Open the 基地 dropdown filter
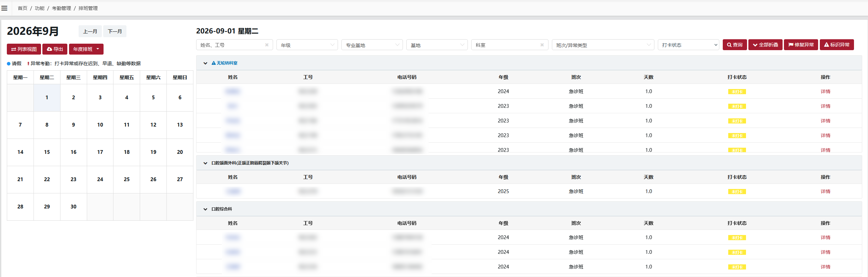The height and width of the screenshot is (277, 868). pyautogui.click(x=437, y=45)
